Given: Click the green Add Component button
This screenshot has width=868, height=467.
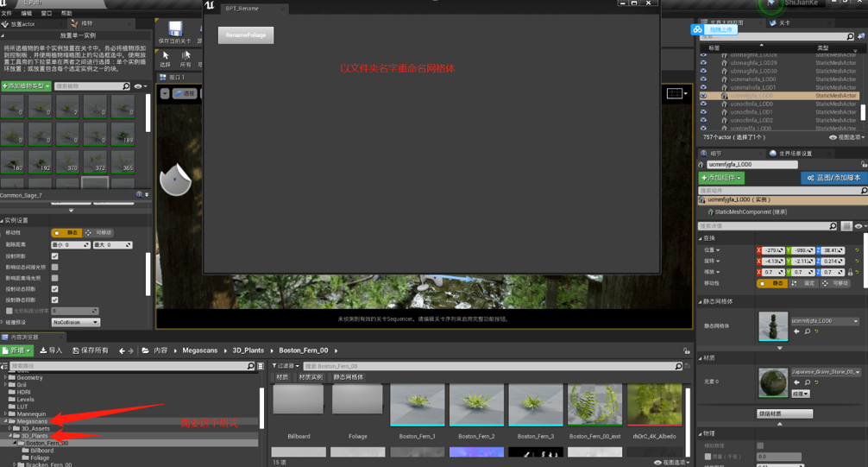Looking at the screenshot, I should coord(721,178).
